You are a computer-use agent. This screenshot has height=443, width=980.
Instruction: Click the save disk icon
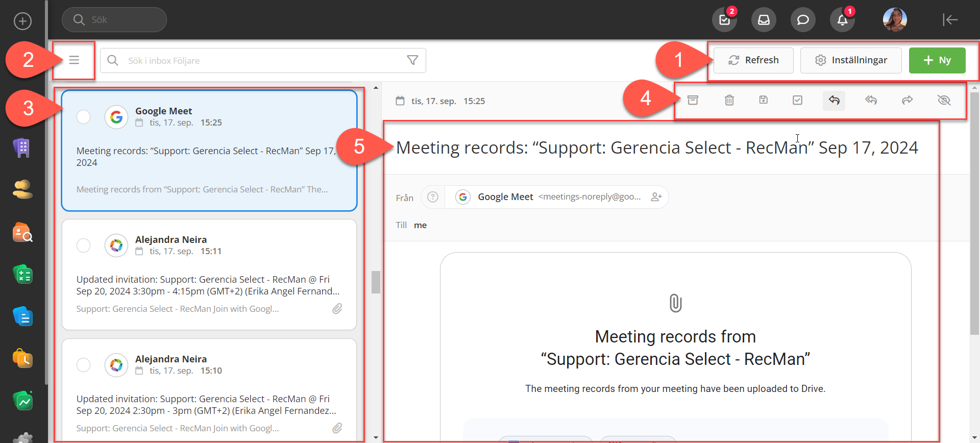click(763, 100)
